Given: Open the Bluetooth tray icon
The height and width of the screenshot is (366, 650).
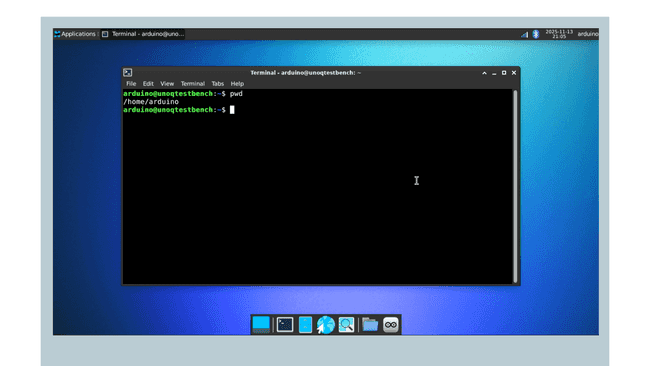Looking at the screenshot, I should [x=536, y=34].
